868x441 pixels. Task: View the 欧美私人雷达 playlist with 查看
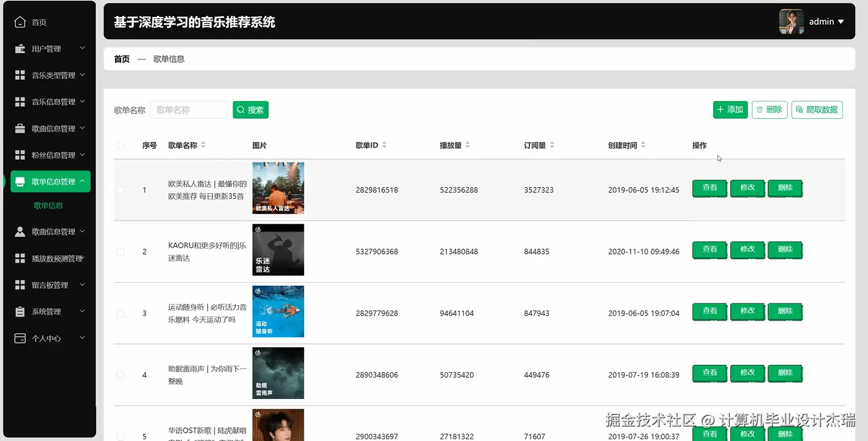coord(710,188)
